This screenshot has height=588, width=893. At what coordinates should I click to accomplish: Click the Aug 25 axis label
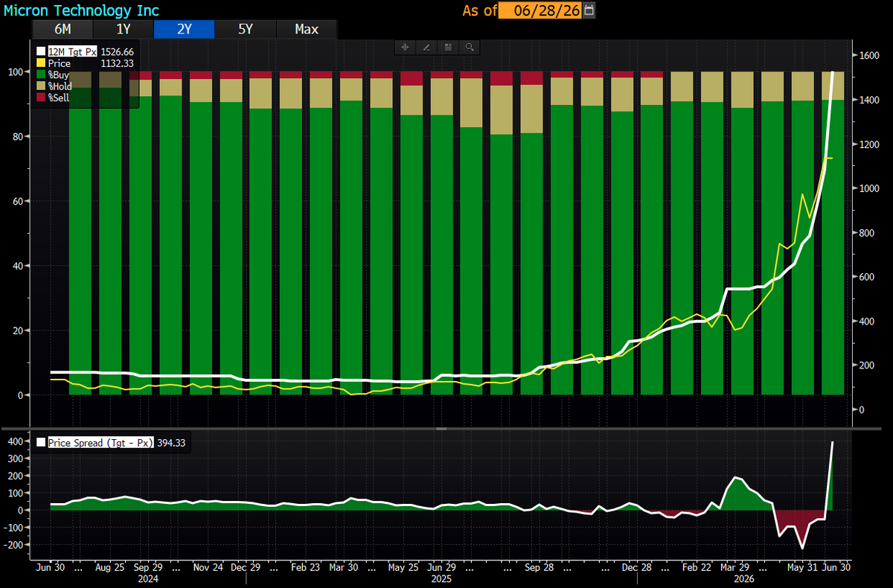111,566
